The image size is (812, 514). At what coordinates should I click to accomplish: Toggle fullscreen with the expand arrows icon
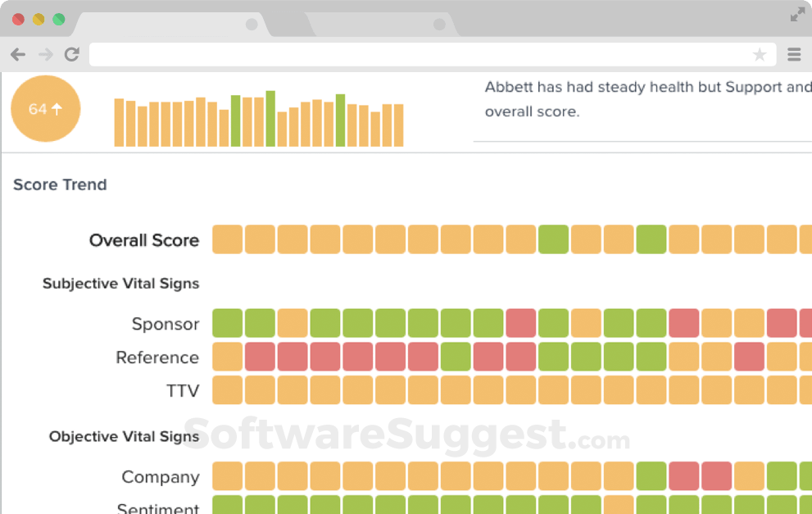point(797,15)
